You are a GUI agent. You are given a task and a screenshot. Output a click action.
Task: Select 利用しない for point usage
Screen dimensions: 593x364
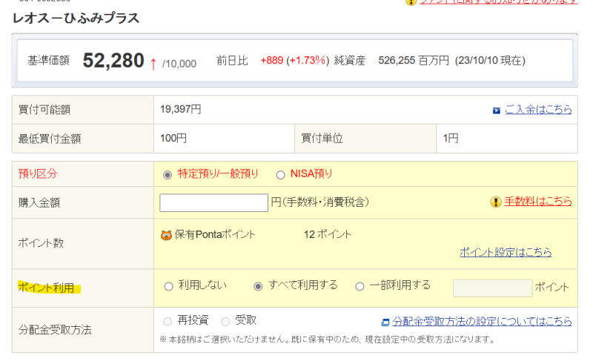point(168,286)
